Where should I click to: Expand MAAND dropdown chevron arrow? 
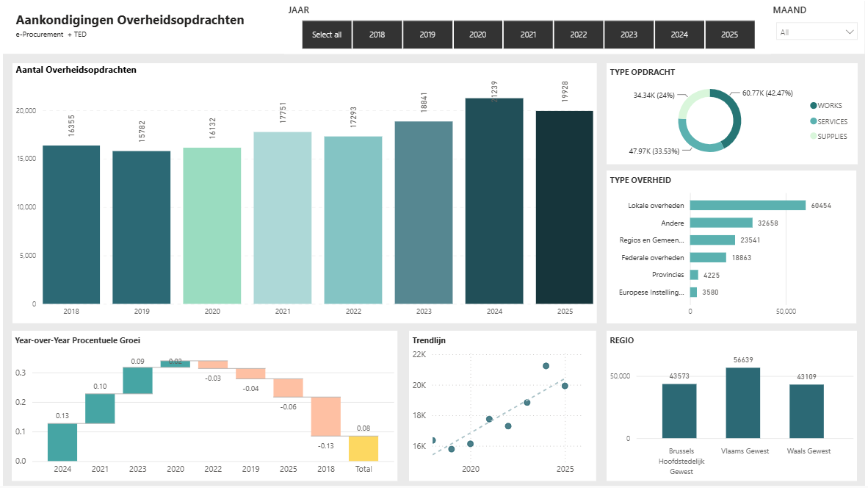point(849,32)
